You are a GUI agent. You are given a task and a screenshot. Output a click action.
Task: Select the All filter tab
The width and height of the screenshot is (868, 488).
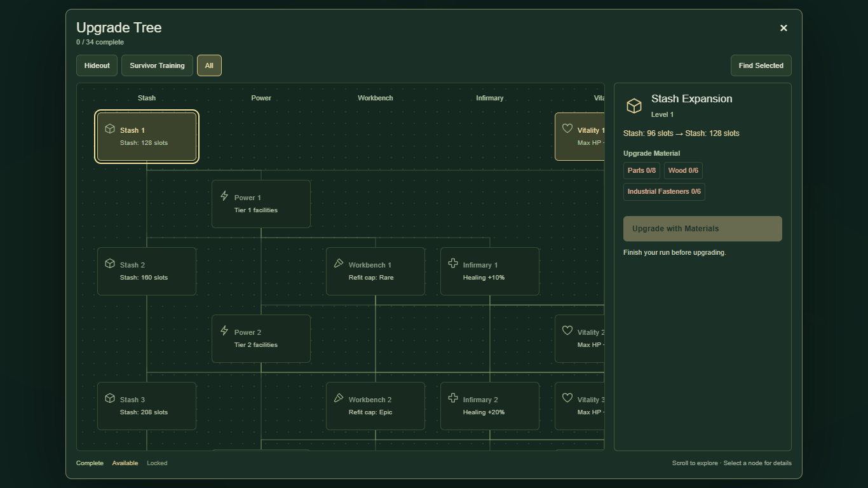[209, 65]
